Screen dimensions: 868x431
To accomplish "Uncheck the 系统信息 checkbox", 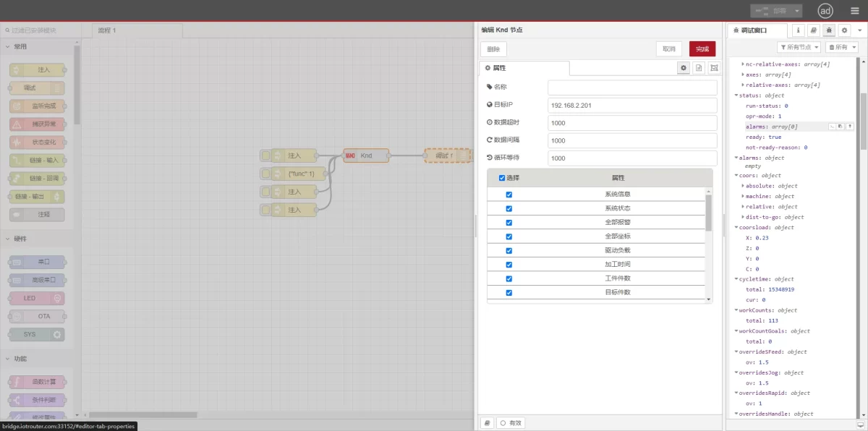I will (x=509, y=194).
